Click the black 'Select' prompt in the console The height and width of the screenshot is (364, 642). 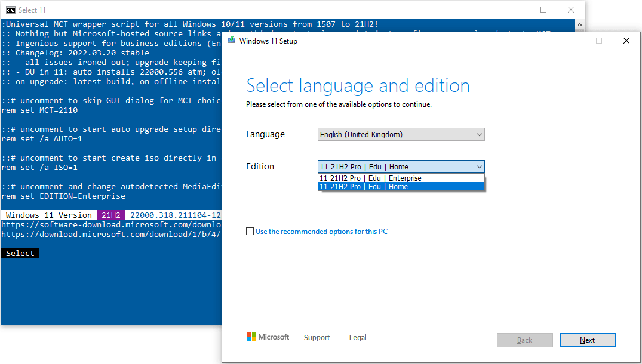19,252
